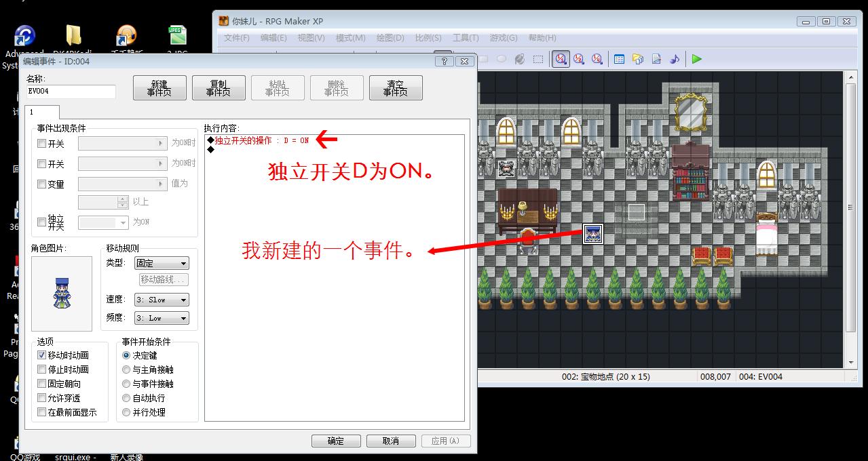The width and height of the screenshot is (868, 461).
Task: Open the yellow folder on the desktop
Action: [x=73, y=36]
